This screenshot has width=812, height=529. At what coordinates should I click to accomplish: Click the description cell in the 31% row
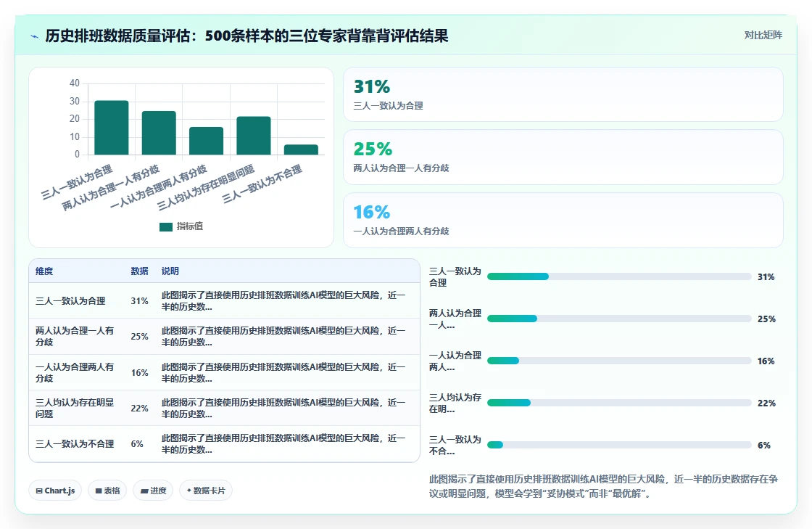[283, 301]
